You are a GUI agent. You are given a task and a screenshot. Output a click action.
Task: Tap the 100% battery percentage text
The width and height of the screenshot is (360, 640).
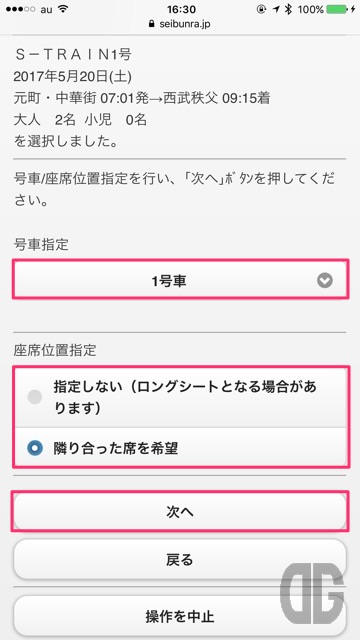coord(311,10)
